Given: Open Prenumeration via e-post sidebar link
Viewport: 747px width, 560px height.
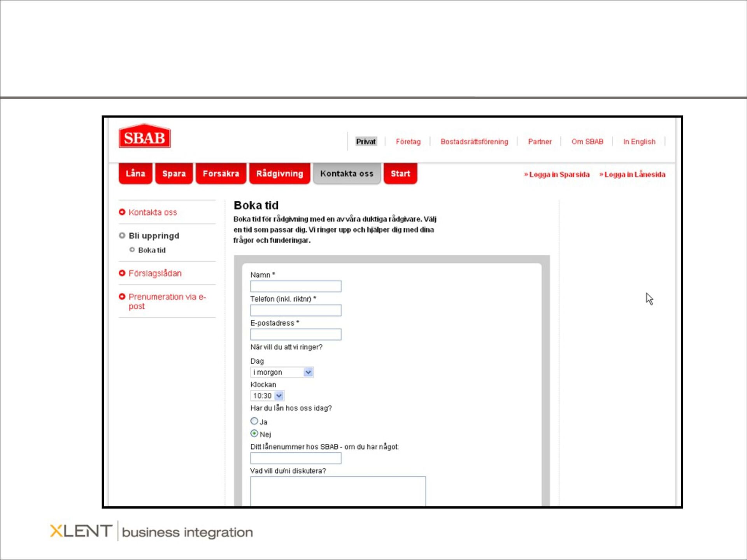Looking at the screenshot, I should click(x=167, y=301).
